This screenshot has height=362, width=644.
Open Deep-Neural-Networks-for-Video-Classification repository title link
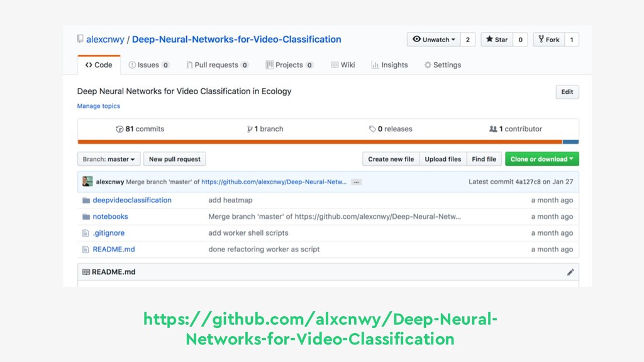(x=236, y=40)
